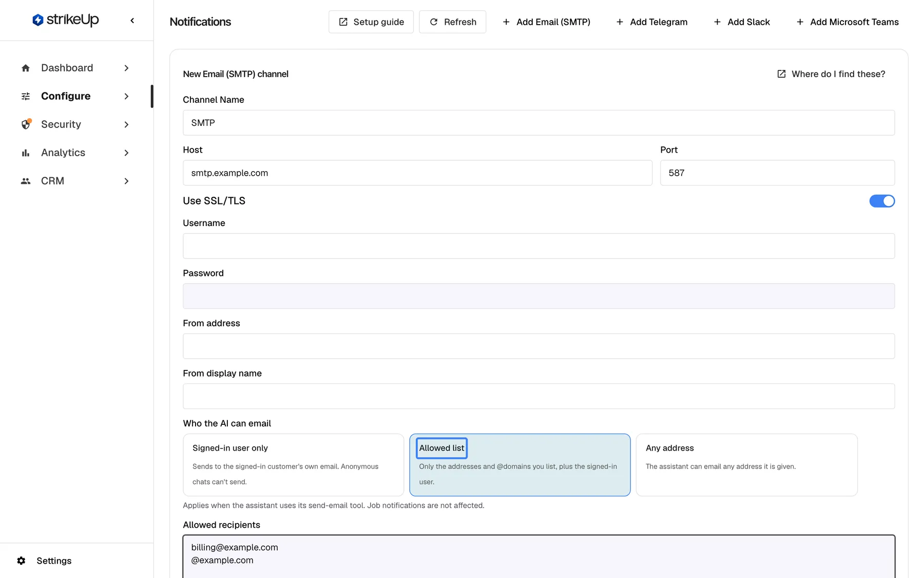Click the Channel Name field
Screen dimensions: 924x578
coord(538,123)
